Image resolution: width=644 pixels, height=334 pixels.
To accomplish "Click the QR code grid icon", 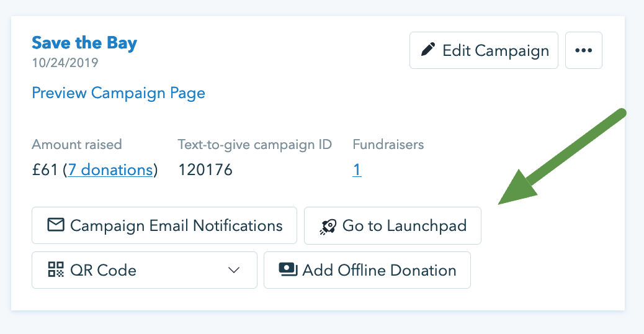I will (x=56, y=270).
